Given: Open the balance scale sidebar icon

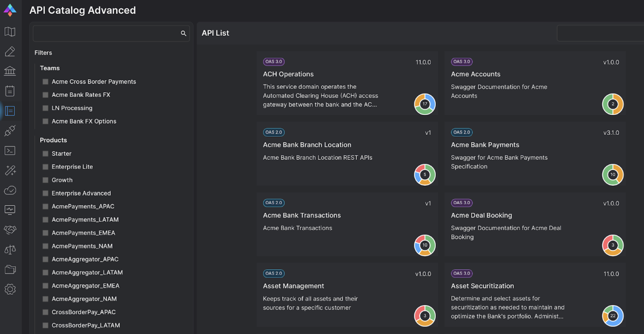Looking at the screenshot, I should [10, 250].
